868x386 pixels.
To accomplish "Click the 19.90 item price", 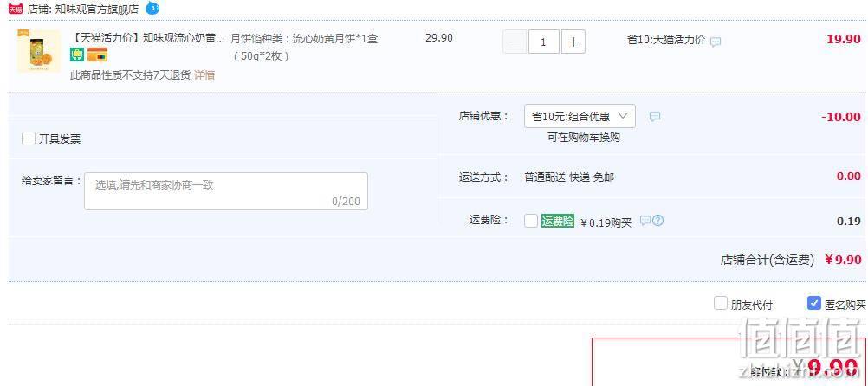I will 844,39.
